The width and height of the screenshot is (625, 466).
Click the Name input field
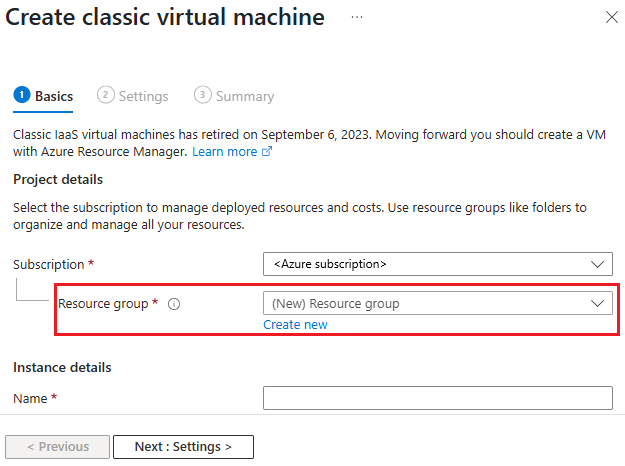click(437, 398)
